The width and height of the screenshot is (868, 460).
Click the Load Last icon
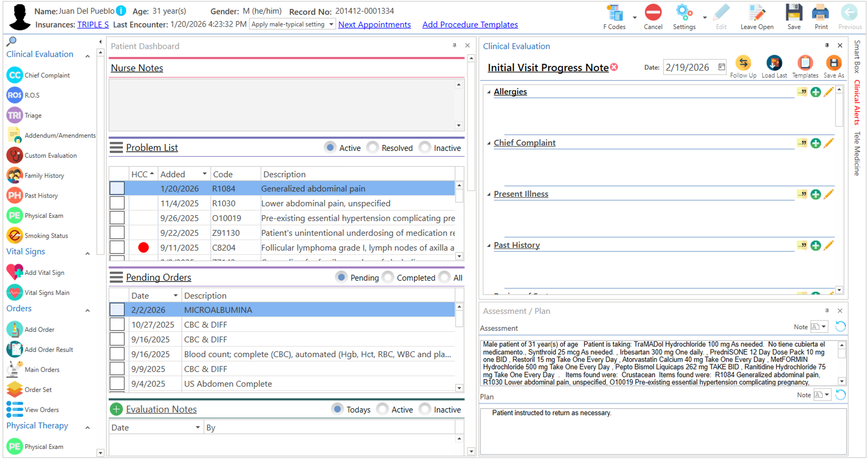point(774,63)
